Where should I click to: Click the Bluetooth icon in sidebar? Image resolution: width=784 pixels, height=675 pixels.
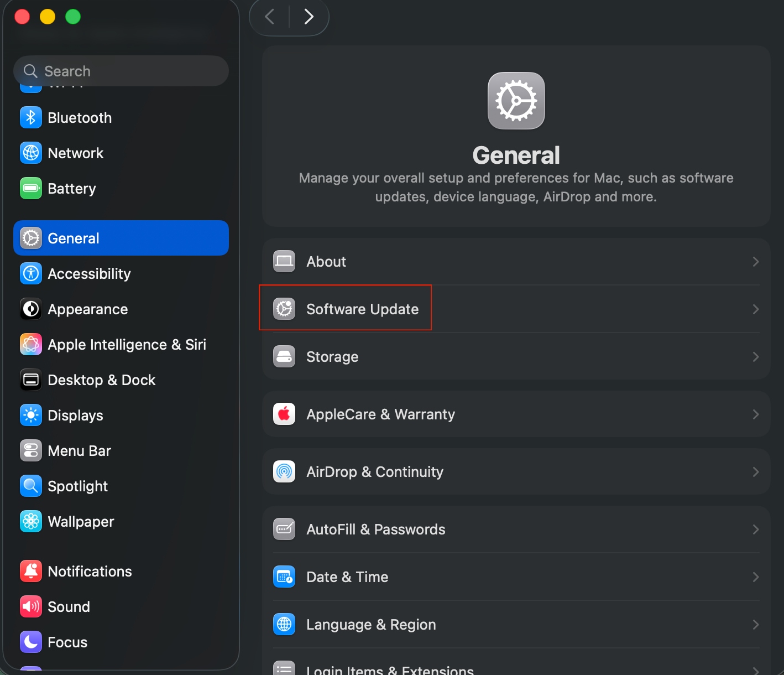[x=31, y=117]
